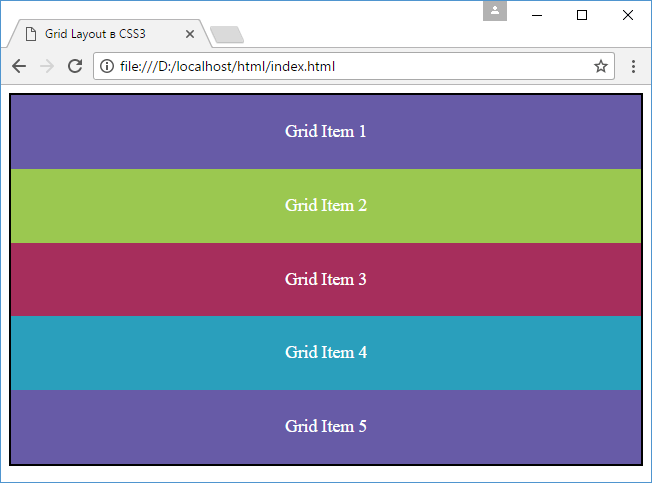Close the Chrome window
The width and height of the screenshot is (652, 483).
coord(627,14)
